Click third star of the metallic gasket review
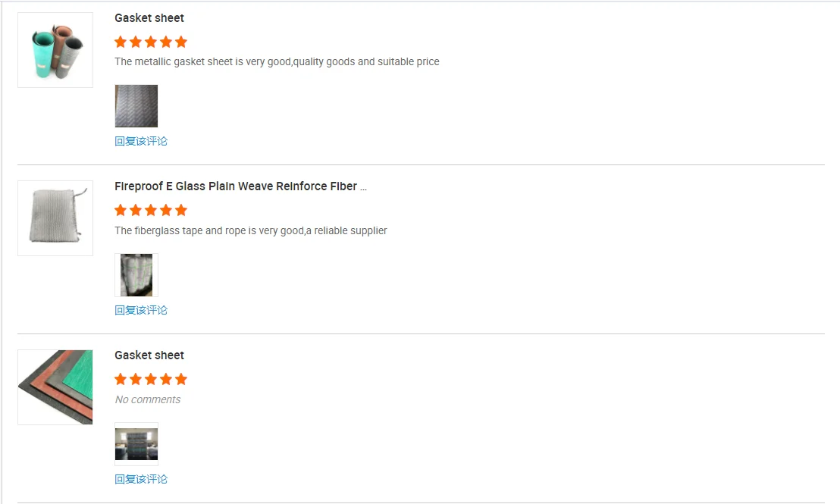This screenshot has width=840, height=504. 151,42
